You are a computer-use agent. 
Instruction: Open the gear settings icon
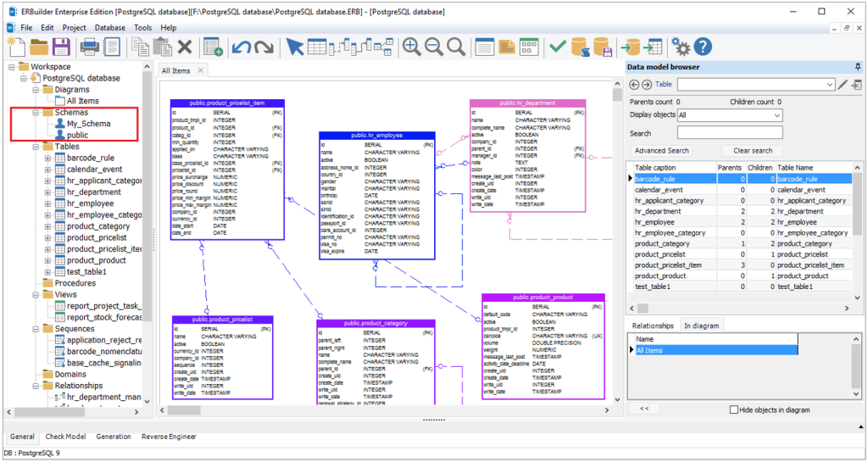(x=680, y=47)
